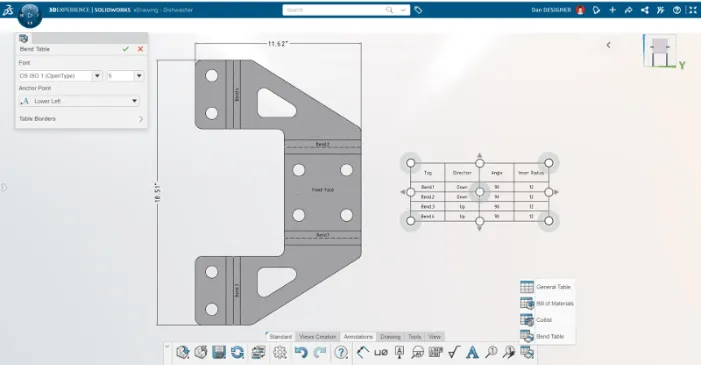This screenshot has width=701, height=365.
Task: Collapse the right panel chevron arrow
Action: pyautogui.click(x=608, y=45)
